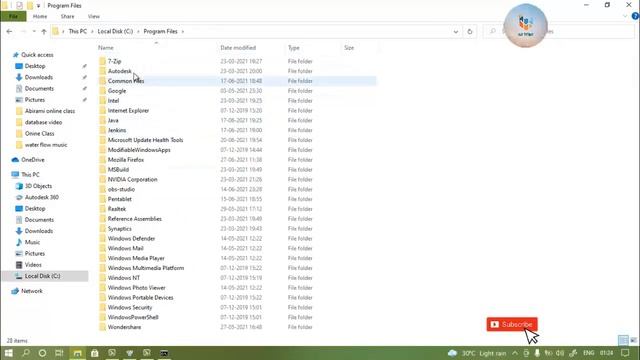640x360 pixels.
Task: Open Task View on taskbar
Action: (x=59, y=353)
